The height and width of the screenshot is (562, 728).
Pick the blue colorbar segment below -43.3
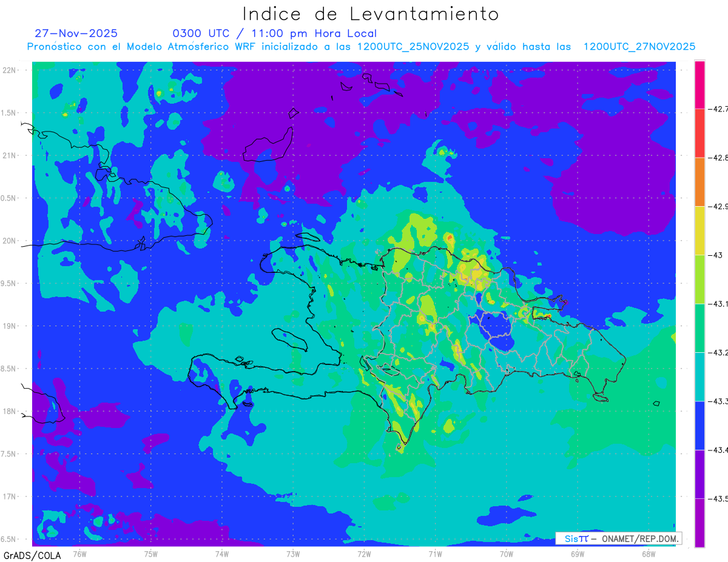click(699, 425)
